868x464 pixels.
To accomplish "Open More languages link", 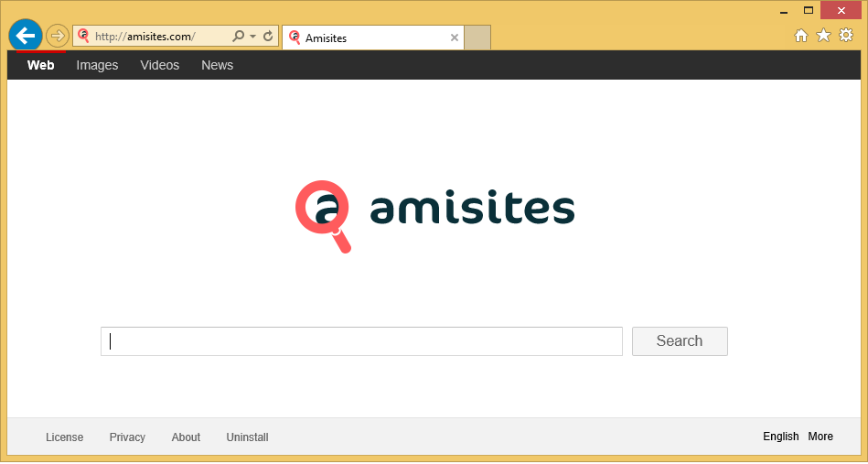I will pyautogui.click(x=820, y=437).
